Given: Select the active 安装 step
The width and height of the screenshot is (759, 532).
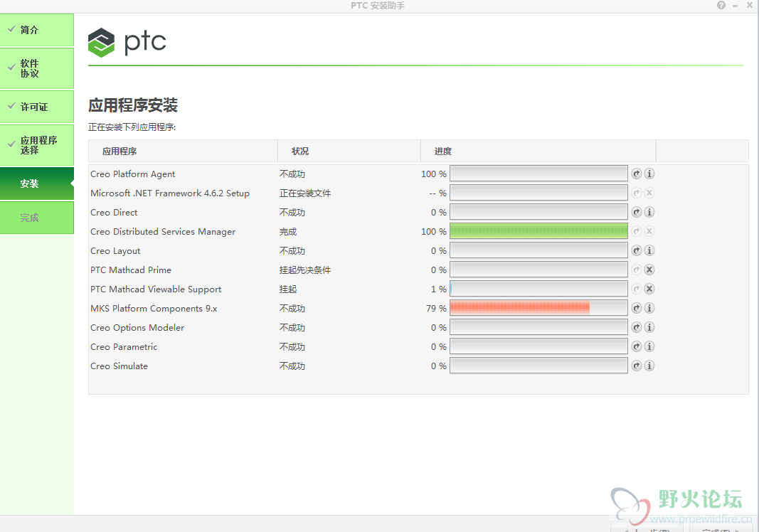Looking at the screenshot, I should click(x=37, y=183).
